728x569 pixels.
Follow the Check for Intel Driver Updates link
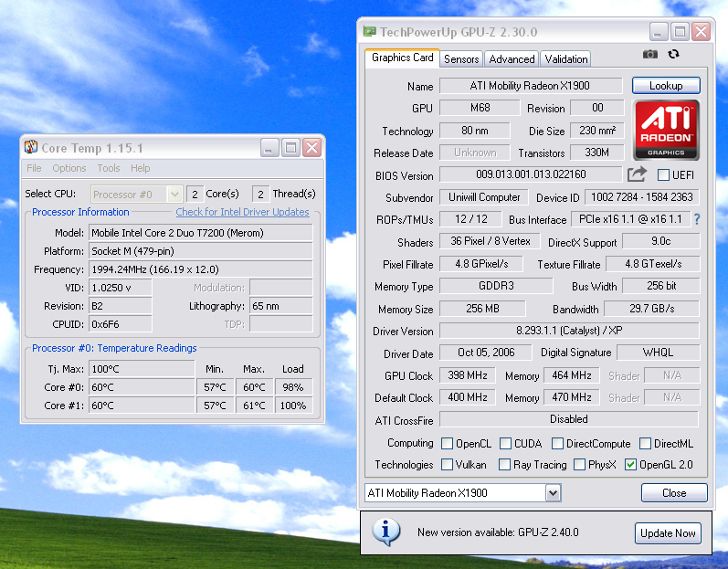242,212
